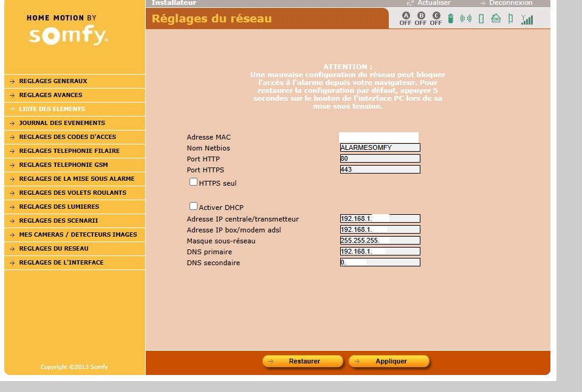Open MES CAMERAS / DETECTEURS IMAGES
The image size is (582, 392).
[78, 235]
